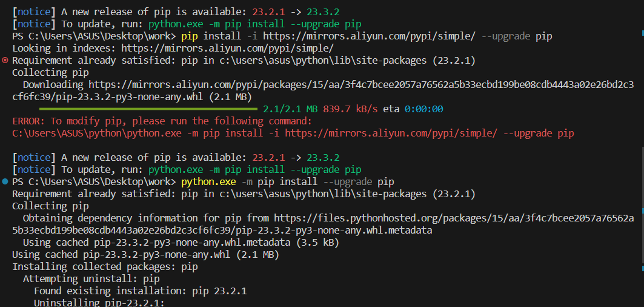
Task: Click the red "ERROR:" message text
Action: [x=29, y=121]
